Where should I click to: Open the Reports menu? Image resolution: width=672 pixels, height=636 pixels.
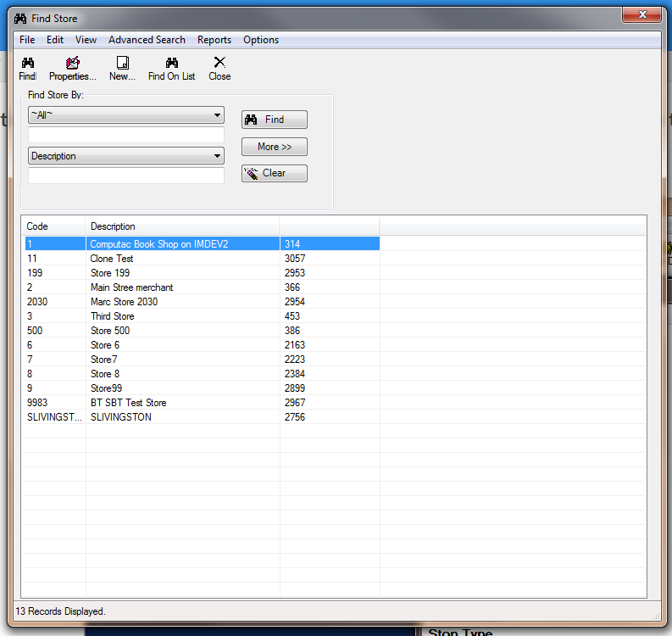pos(214,40)
